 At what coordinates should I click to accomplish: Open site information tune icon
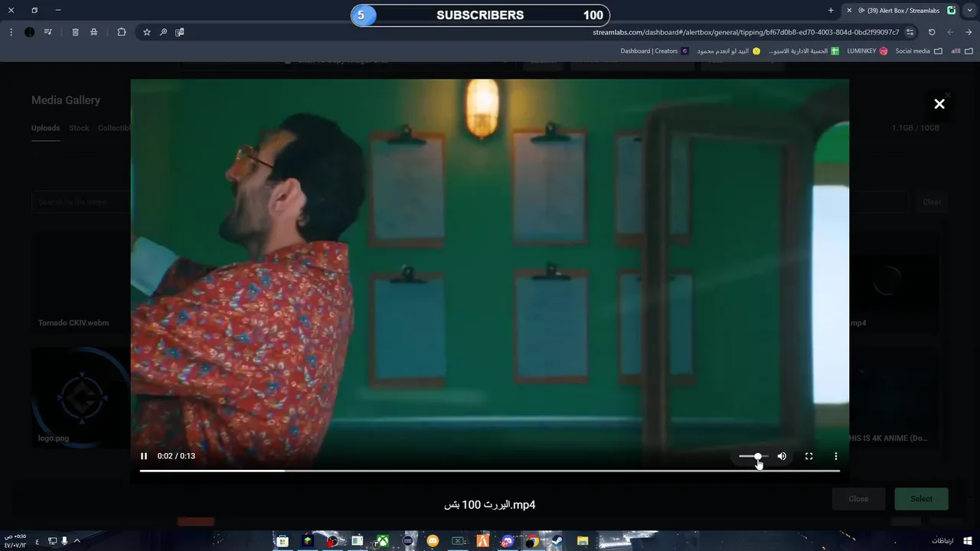910,32
